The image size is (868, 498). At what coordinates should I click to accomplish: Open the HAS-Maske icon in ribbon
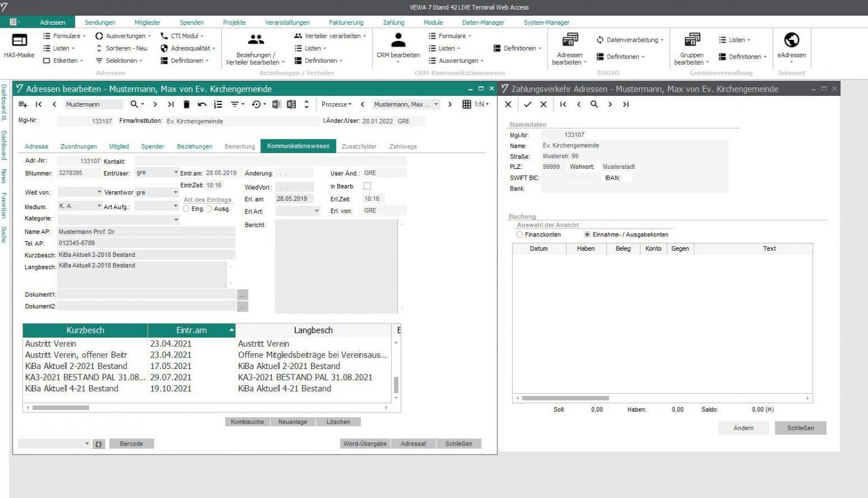click(20, 40)
